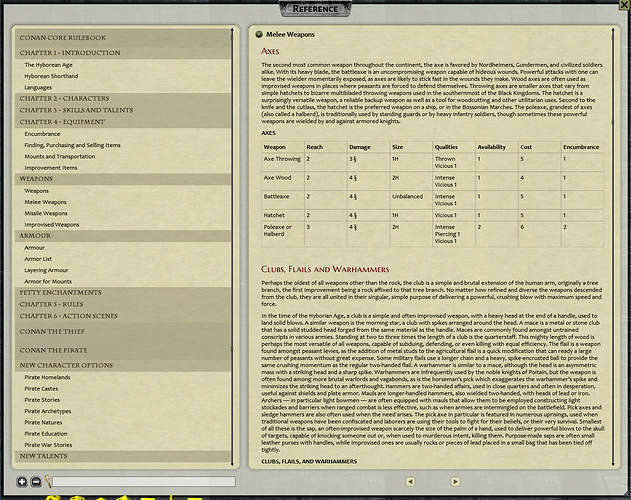This screenshot has width=631, height=500.
Task: Click the Hatchet table cell
Action: coord(283,215)
